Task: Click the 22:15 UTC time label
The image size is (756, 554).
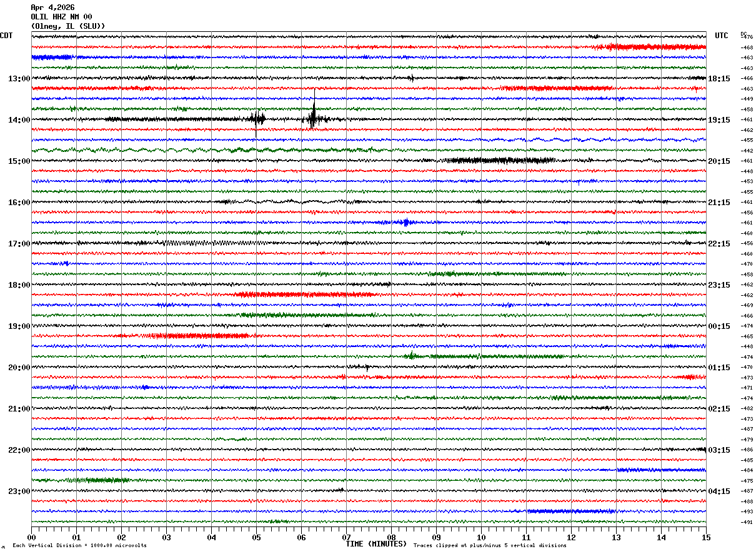Action: pyautogui.click(x=719, y=244)
